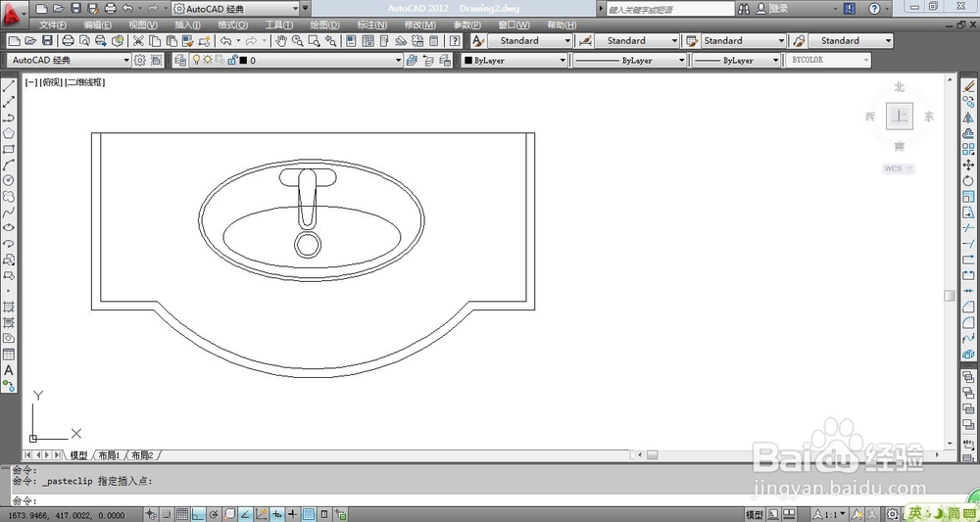This screenshot has width=980, height=522.
Task: Activate the Pan hand tool
Action: (281, 41)
